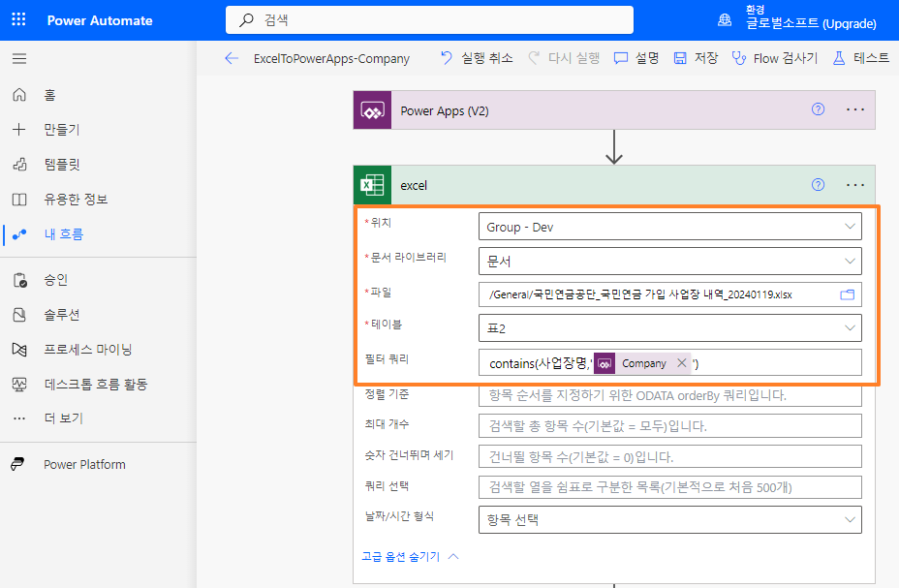
Task: Collapse the left navigation hamburger menu
Action: pyautogui.click(x=19, y=58)
